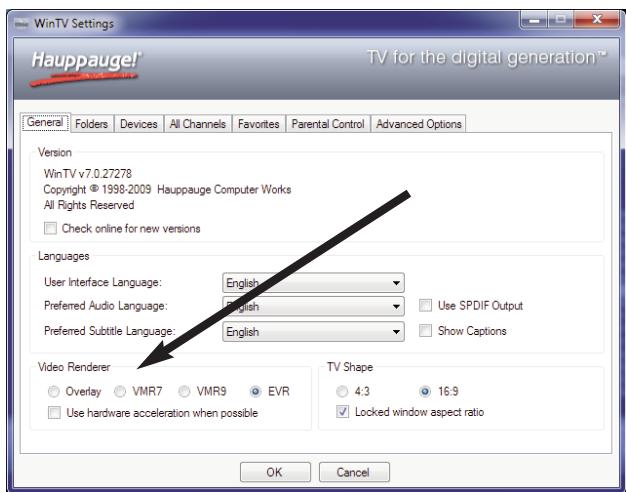Click the Hauppauge logo in banner
The image size is (626, 492).
point(85,68)
